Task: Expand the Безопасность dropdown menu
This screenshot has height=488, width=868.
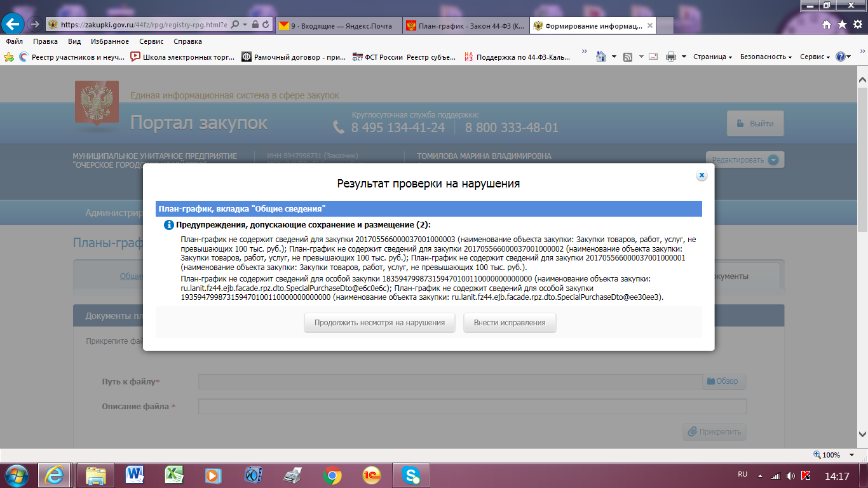Action: [x=766, y=57]
